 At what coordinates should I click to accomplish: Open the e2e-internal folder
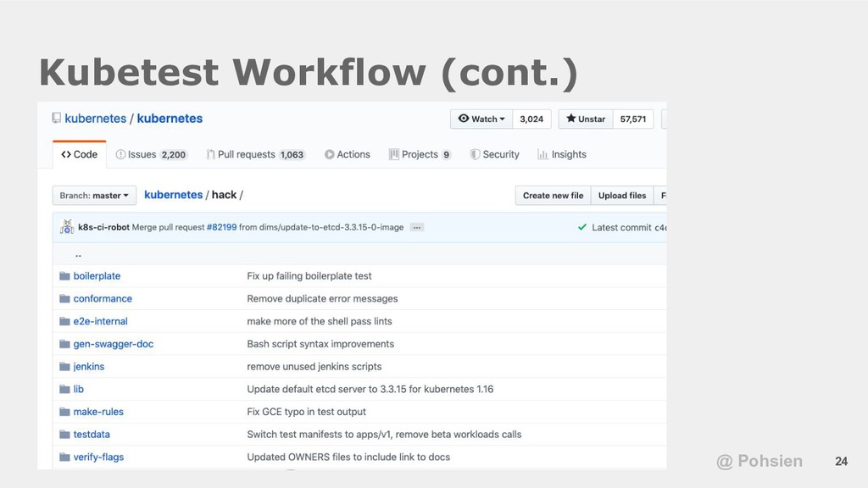(x=100, y=321)
